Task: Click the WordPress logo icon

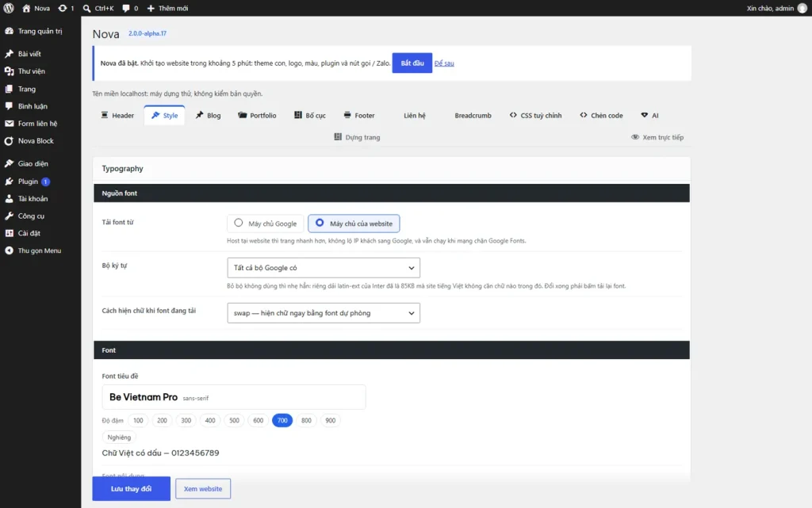Action: coord(9,8)
